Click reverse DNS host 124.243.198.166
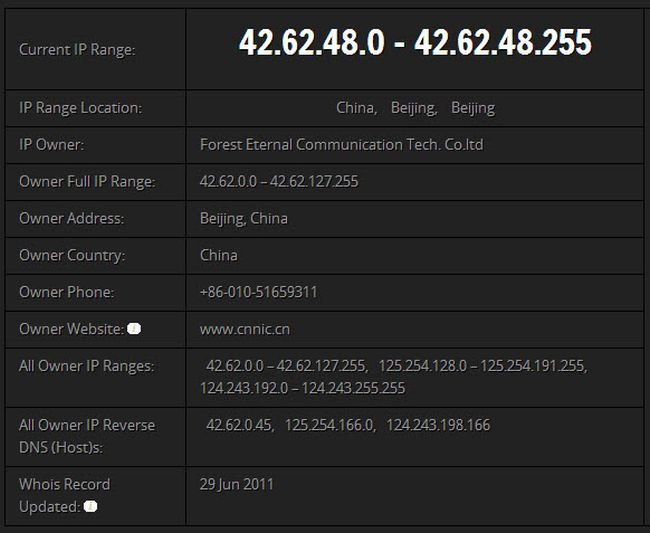The image size is (650, 533). [x=438, y=425]
